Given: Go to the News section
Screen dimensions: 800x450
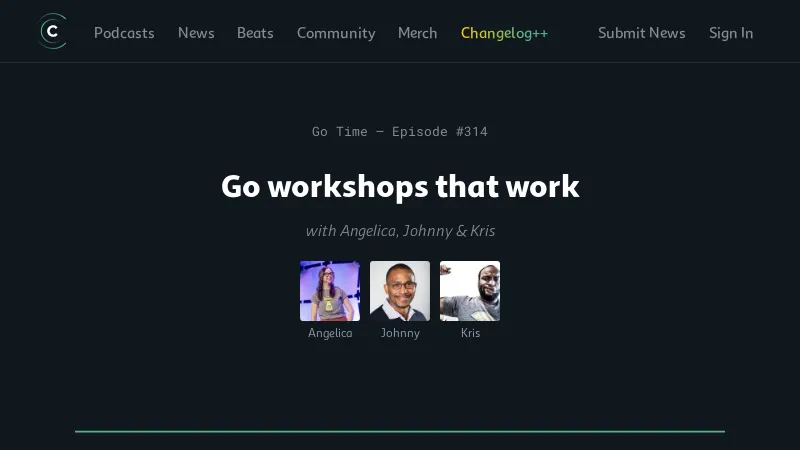Looking at the screenshot, I should pos(196,33).
